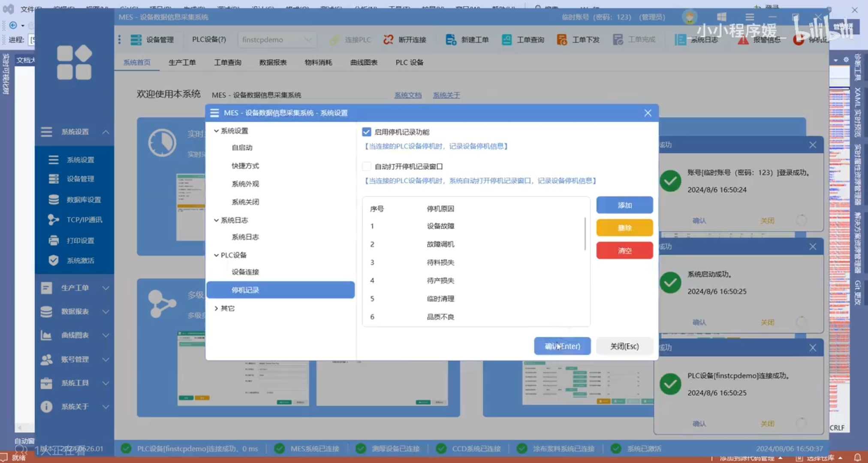Expand the 其它 tree node
Image resolution: width=868 pixels, height=463 pixels.
(x=216, y=308)
